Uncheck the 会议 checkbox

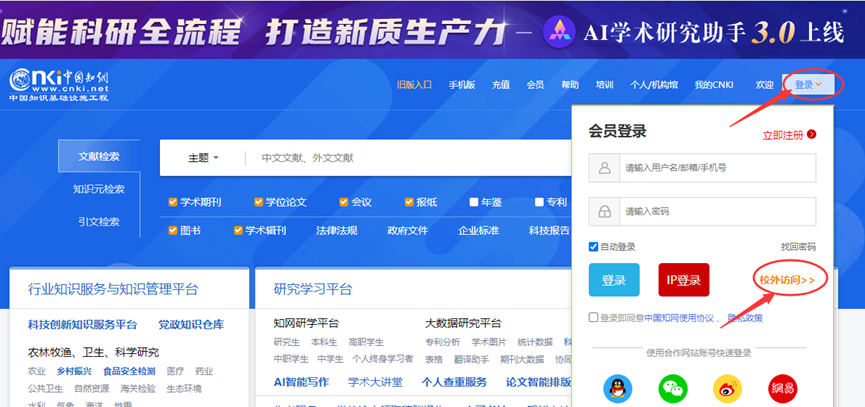[x=344, y=202]
